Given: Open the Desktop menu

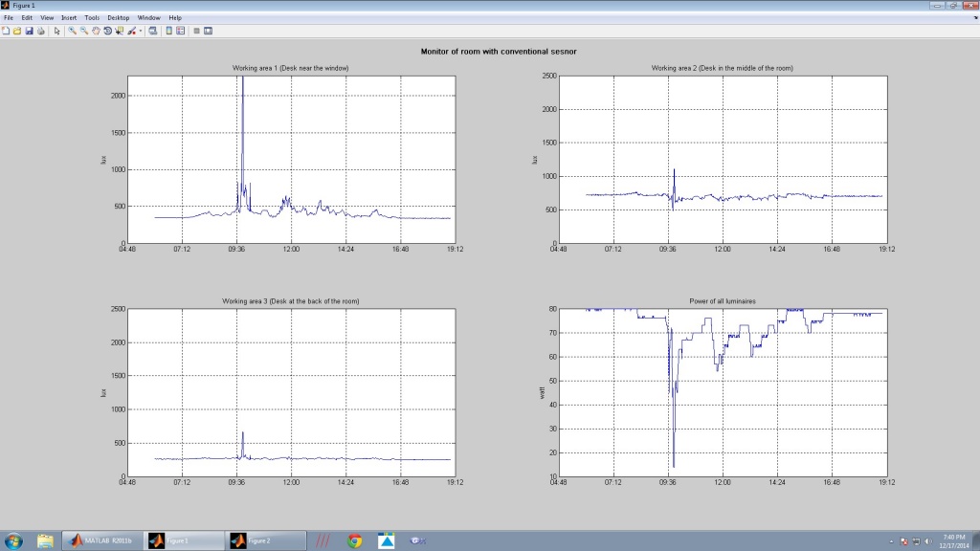Looking at the screenshot, I should pyautogui.click(x=118, y=17).
